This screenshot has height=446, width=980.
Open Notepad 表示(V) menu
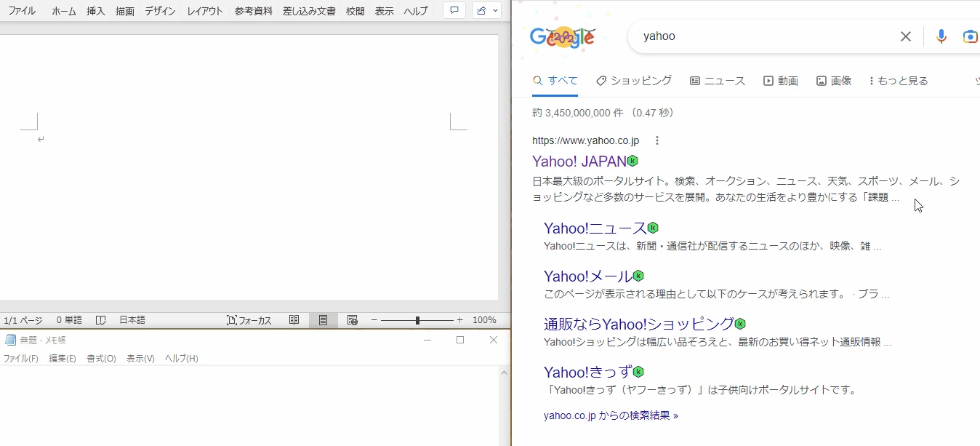tap(140, 359)
